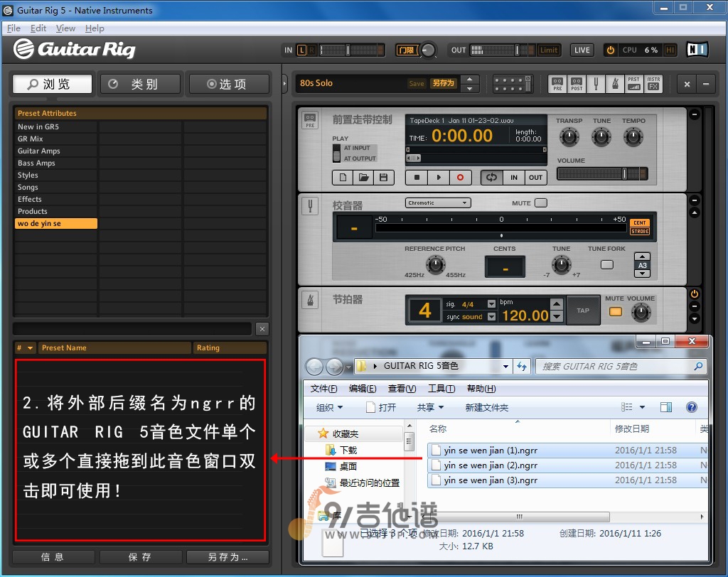728x577 pixels.
Task: Clear the rack using the X toolbar button
Action: [x=687, y=84]
